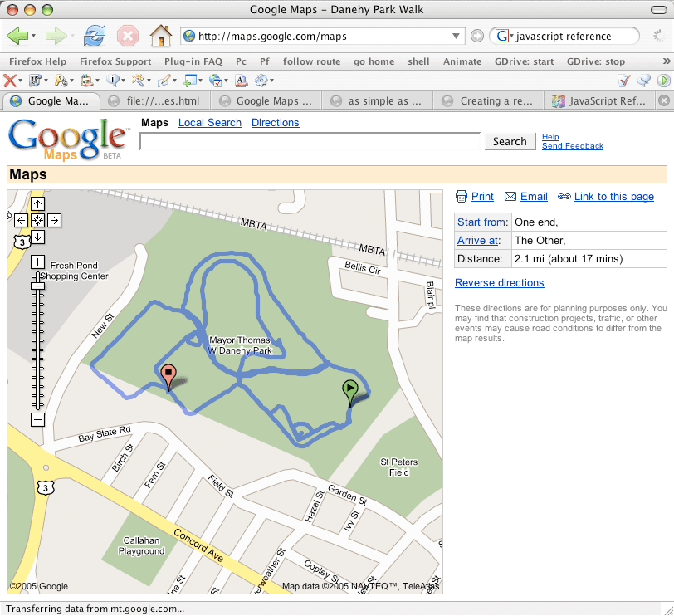Click the printer icon beside Print

(462, 197)
